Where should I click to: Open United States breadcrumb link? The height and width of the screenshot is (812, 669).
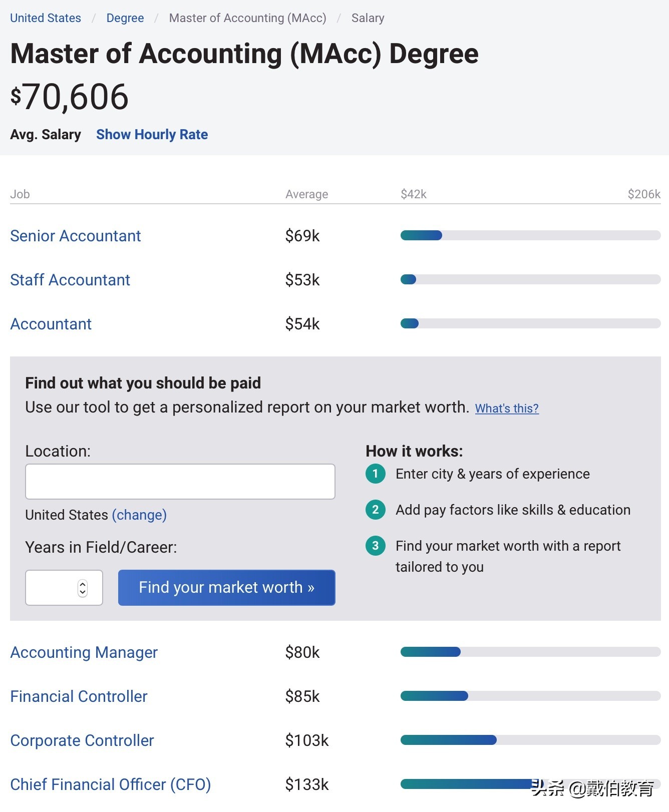[x=46, y=18]
